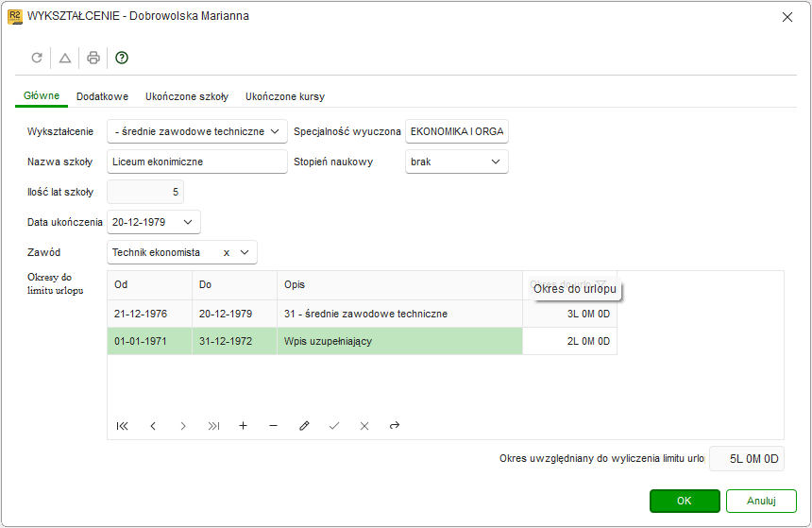Click the refresh icon in toolbar
Screen dimensions: 812x528
[36, 58]
